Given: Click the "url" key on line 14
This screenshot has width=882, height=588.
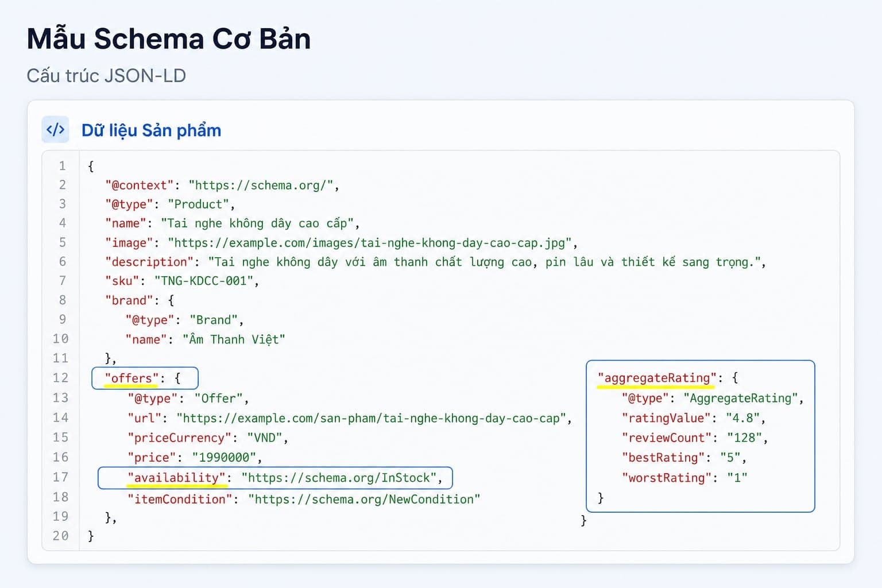Looking at the screenshot, I should (x=145, y=419).
